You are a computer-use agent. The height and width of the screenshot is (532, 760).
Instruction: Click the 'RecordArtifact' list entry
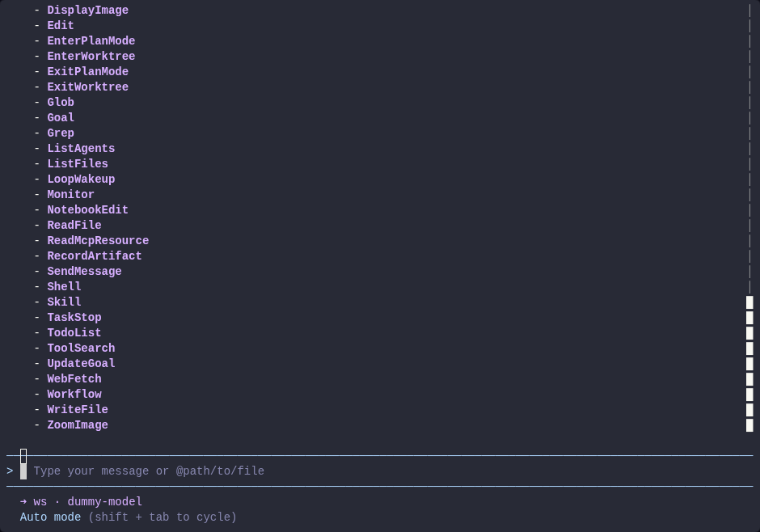tap(95, 255)
